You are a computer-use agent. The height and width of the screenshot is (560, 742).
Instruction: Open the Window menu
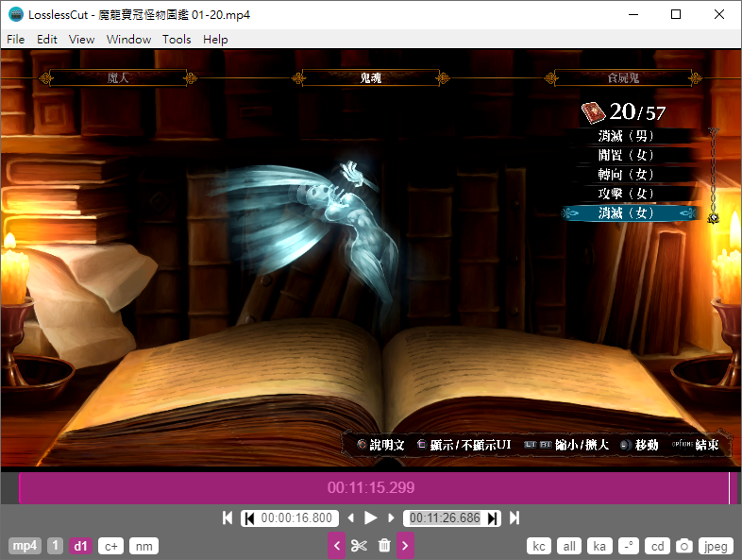128,40
